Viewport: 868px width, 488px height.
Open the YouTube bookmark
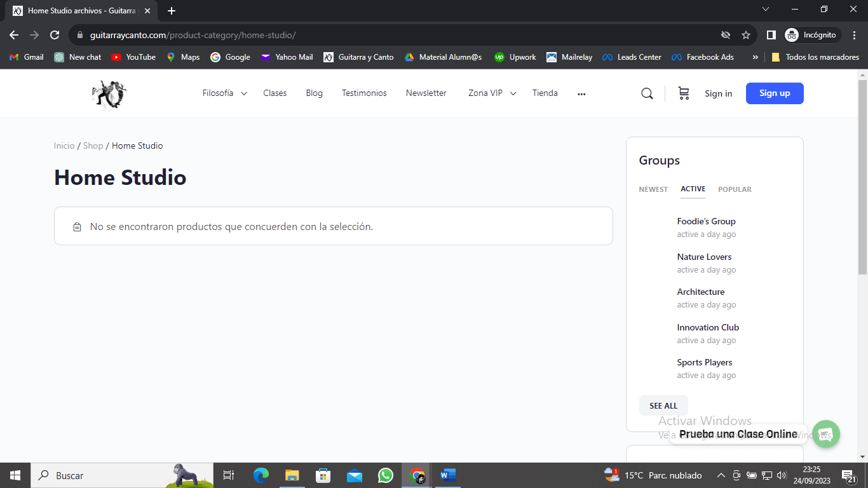click(133, 57)
